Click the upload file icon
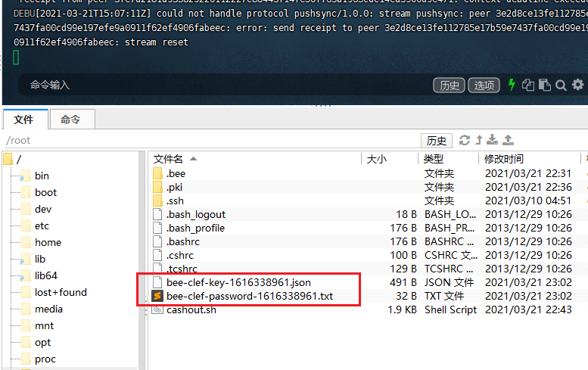Screen dimensions: 588x370 (508, 140)
